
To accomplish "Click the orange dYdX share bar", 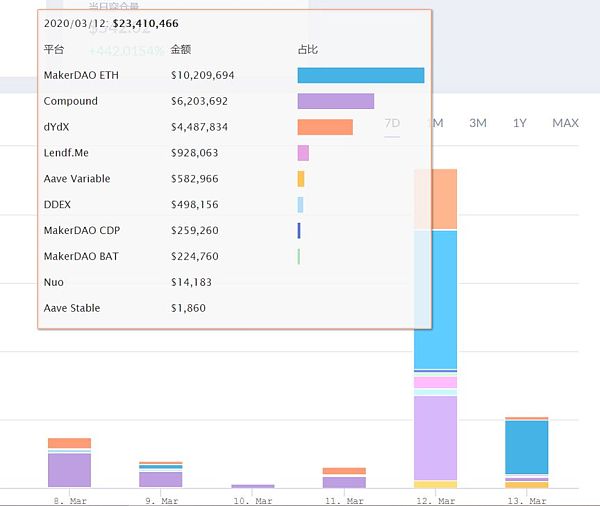I will 325,127.
